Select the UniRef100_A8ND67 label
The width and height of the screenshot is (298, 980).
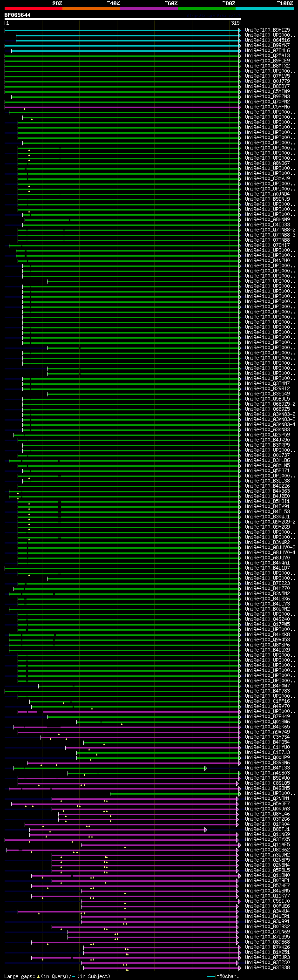click(x=267, y=163)
